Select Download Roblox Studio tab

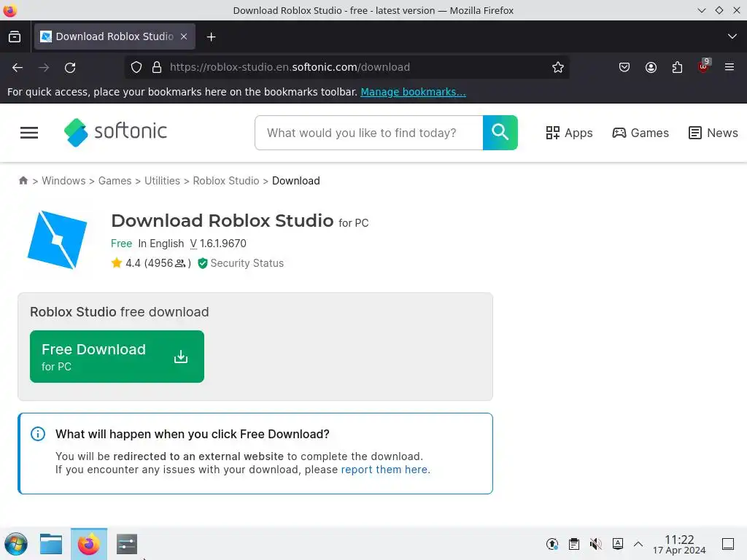click(115, 36)
